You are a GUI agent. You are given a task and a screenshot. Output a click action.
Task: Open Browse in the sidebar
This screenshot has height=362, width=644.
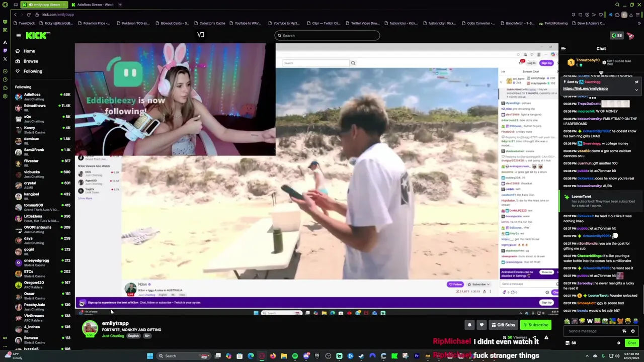(x=31, y=61)
